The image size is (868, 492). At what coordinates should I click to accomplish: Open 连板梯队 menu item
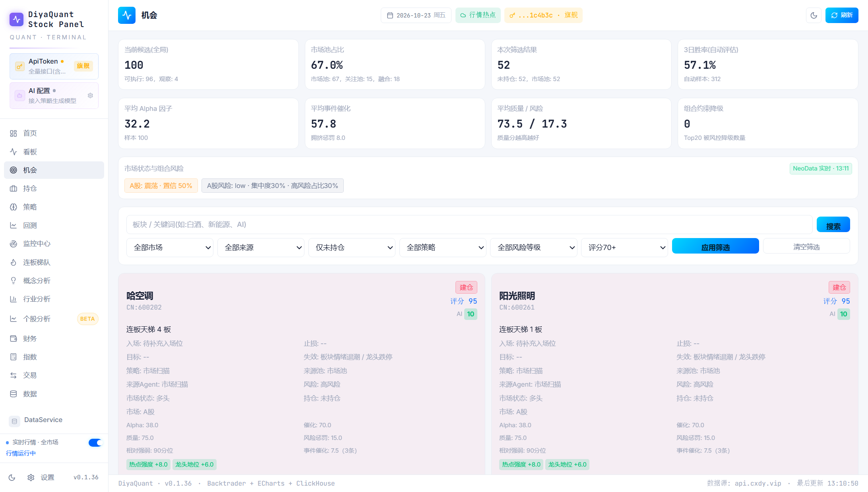click(x=54, y=262)
